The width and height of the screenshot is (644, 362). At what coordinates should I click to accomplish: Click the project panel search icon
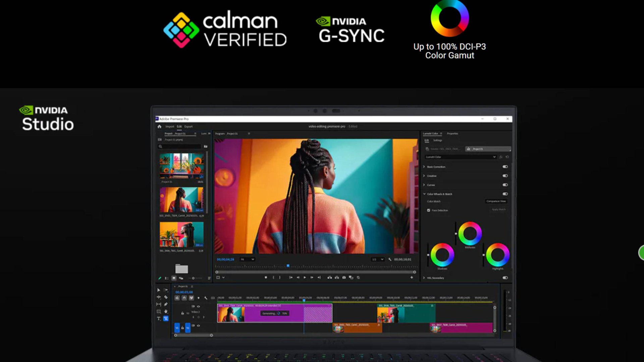160,146
